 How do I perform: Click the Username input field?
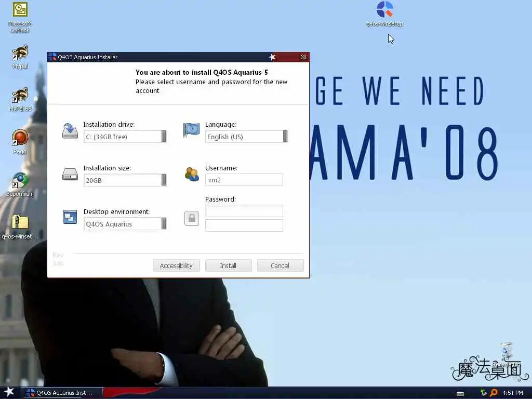244,180
